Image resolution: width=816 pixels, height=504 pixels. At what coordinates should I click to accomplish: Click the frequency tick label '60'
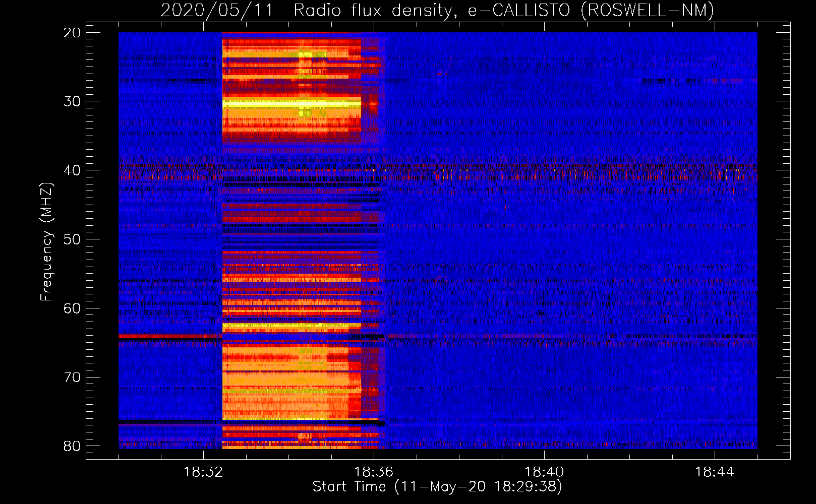[73, 308]
